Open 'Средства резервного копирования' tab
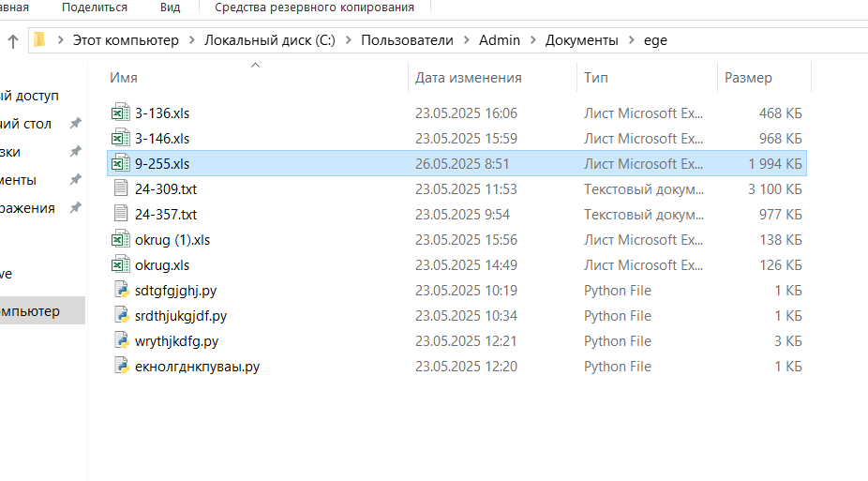 pyautogui.click(x=314, y=8)
